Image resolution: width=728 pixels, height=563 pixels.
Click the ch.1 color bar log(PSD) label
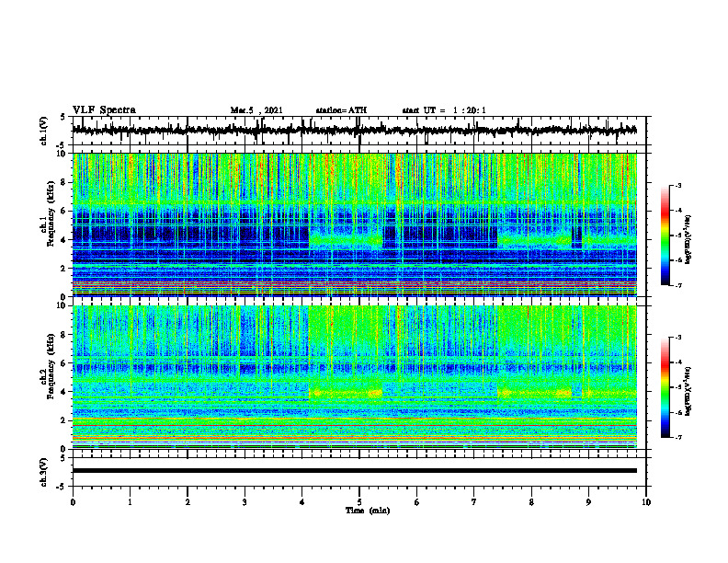pos(688,240)
